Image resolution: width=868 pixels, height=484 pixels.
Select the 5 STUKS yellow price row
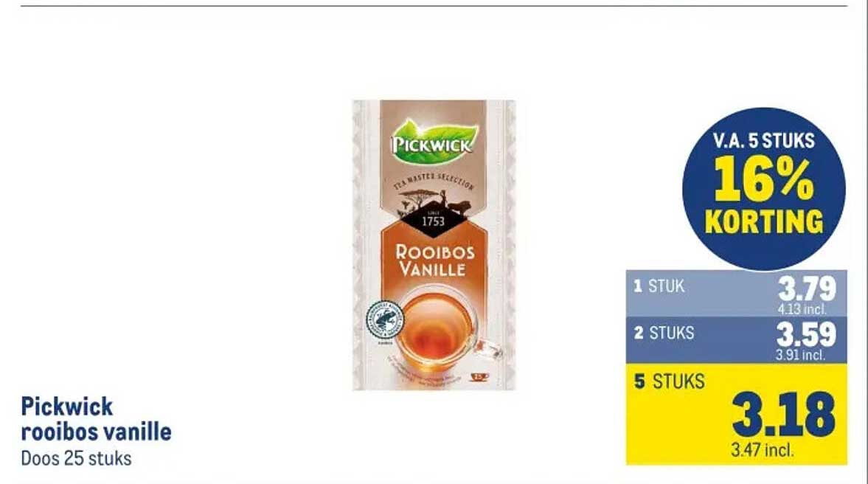coord(736,414)
